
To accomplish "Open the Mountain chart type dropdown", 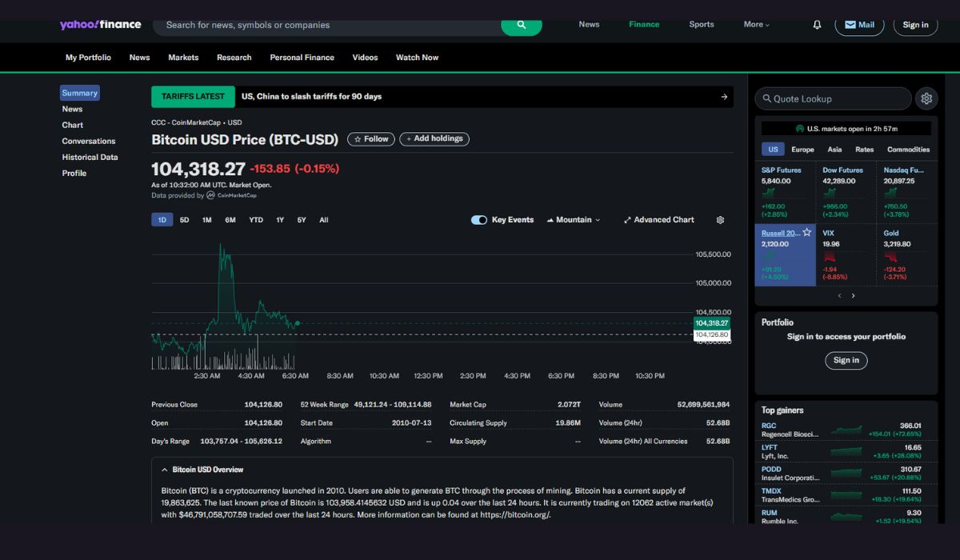I will (x=574, y=220).
